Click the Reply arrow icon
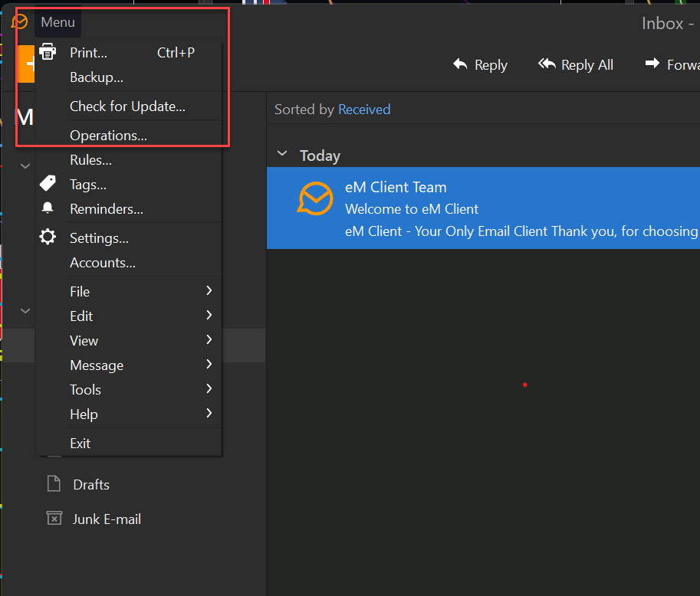700x596 pixels. 460,64
